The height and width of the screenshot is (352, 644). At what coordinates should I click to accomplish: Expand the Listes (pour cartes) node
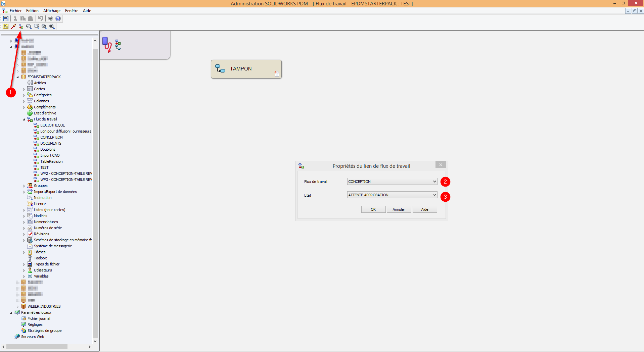[24, 210]
